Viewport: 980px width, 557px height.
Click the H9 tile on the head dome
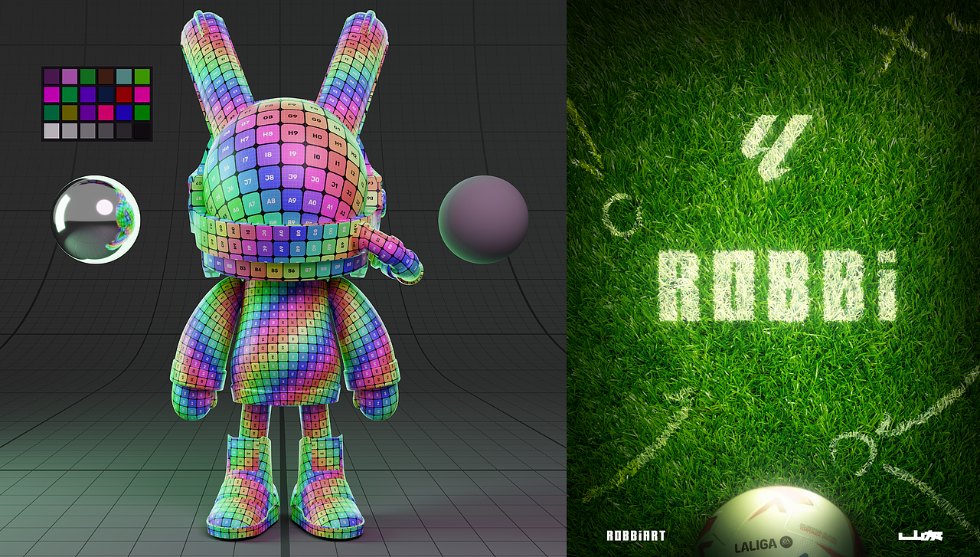[x=293, y=133]
